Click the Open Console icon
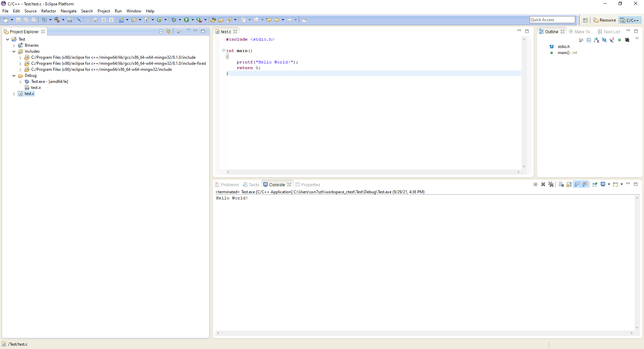This screenshot has width=644, height=349. (x=615, y=184)
